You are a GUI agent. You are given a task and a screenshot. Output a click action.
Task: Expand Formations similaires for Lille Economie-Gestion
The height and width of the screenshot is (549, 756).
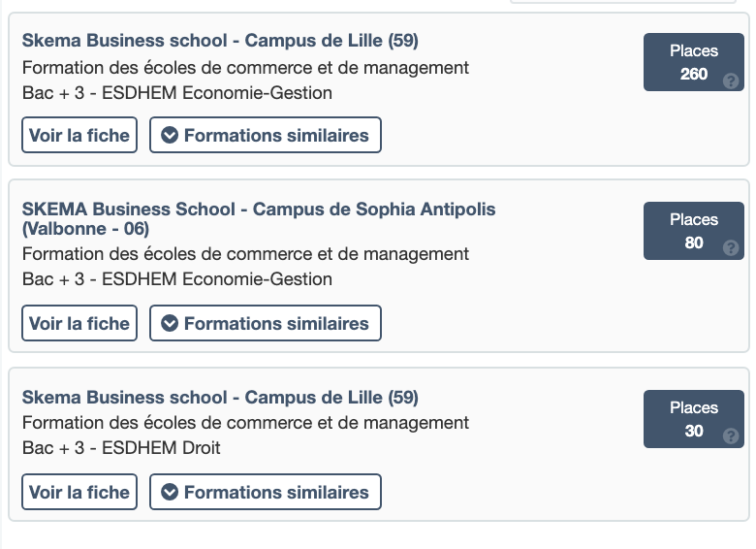[x=266, y=136]
